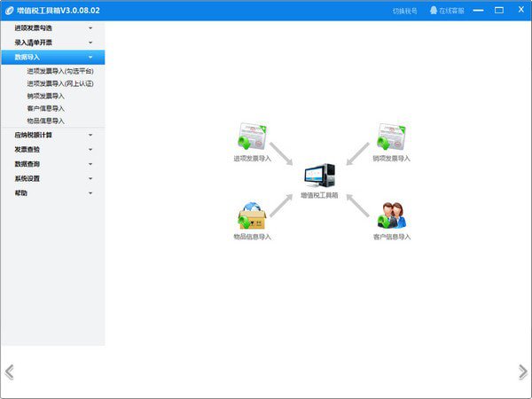Go to next image with right arrow
532x399 pixels.
pyautogui.click(x=522, y=372)
